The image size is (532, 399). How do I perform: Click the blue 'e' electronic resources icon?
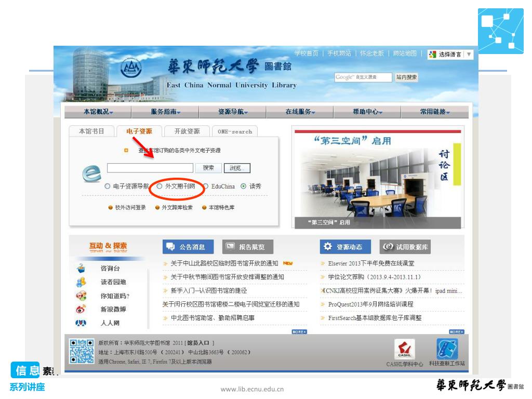(91, 172)
